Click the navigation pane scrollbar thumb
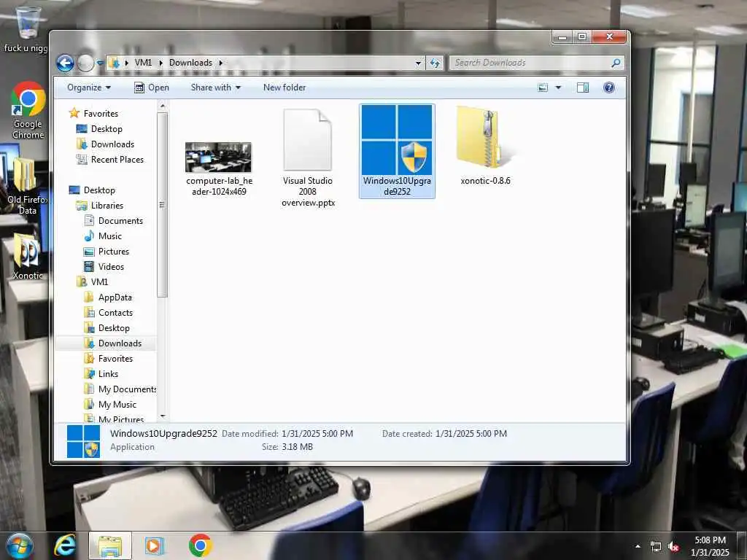 163,205
